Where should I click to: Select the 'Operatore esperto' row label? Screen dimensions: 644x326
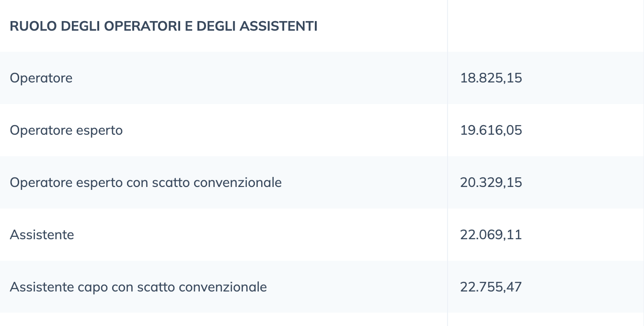66,130
